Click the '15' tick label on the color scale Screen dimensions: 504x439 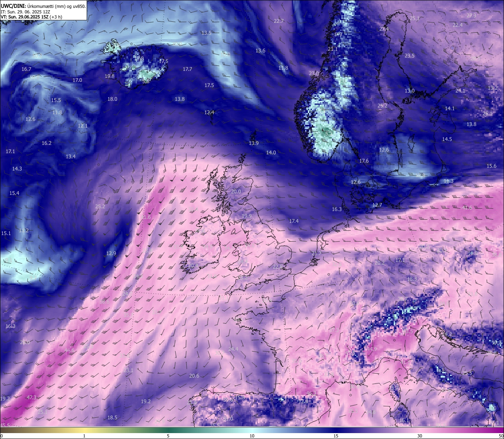(x=336, y=436)
